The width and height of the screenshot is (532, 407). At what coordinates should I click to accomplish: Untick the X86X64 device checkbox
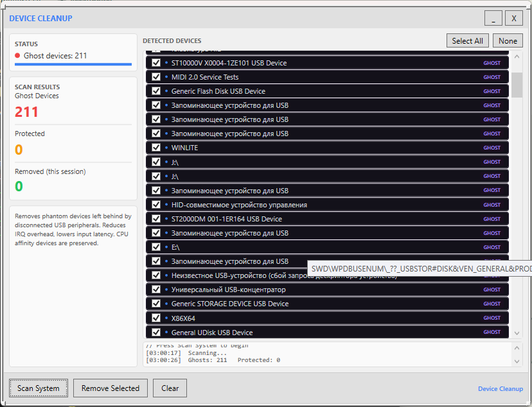156,318
